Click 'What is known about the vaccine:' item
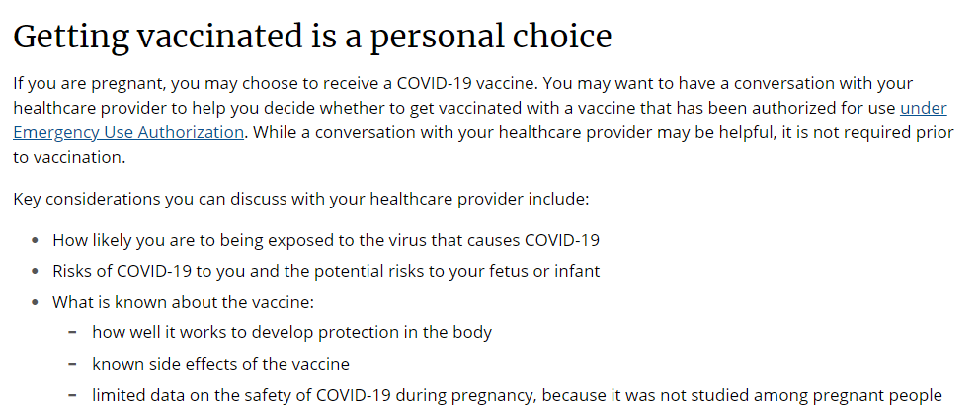 click(183, 302)
